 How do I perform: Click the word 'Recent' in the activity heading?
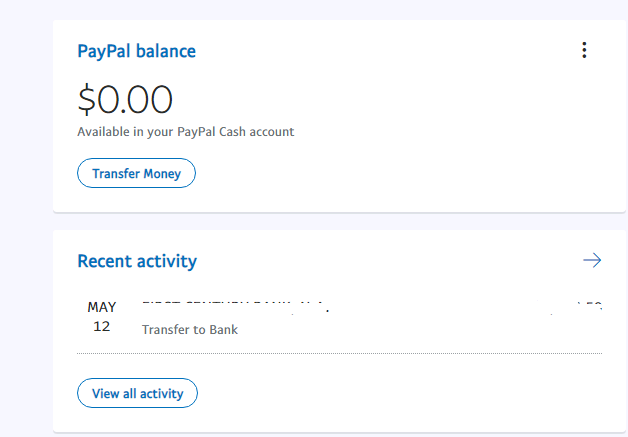tap(105, 262)
